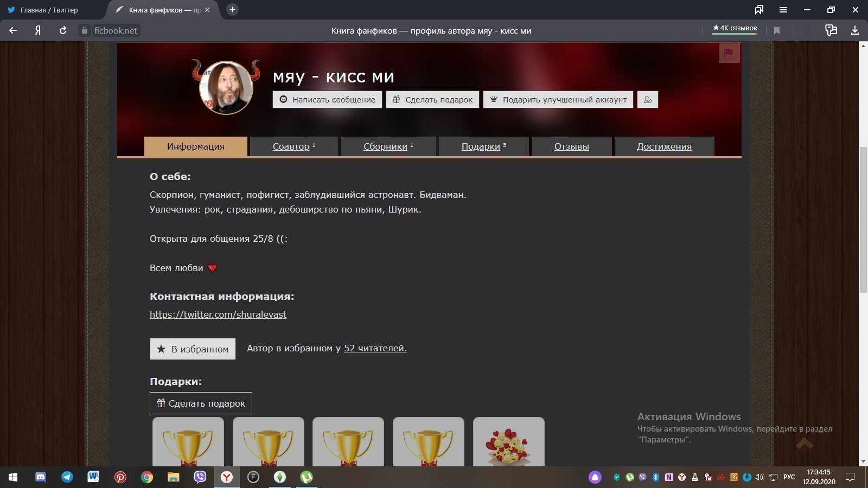Follow the twitter.com/shuralevast link
Viewport: 868px width, 488px height.
(218, 314)
